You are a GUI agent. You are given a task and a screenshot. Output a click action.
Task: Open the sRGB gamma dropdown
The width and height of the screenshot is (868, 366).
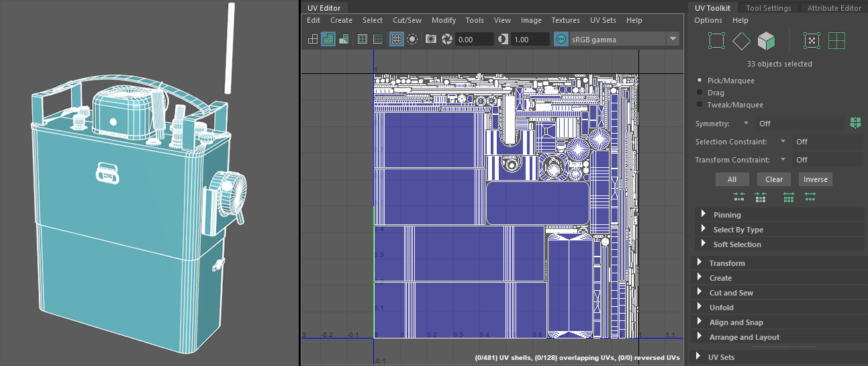[673, 40]
